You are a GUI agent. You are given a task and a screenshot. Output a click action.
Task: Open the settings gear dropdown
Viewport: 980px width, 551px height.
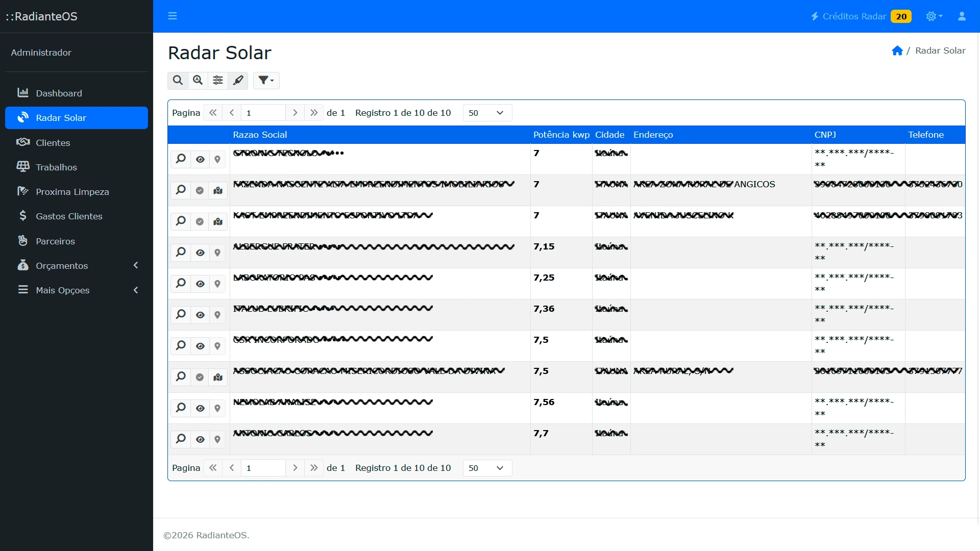pyautogui.click(x=934, y=16)
